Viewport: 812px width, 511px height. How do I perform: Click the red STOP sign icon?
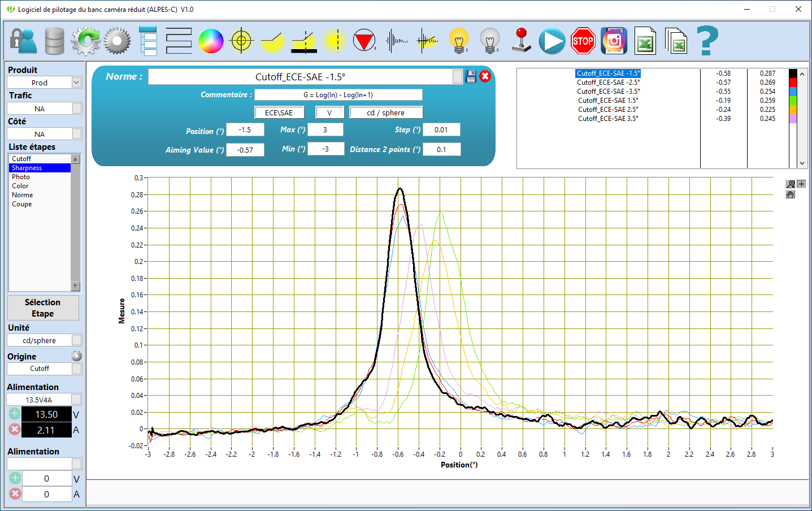[583, 41]
